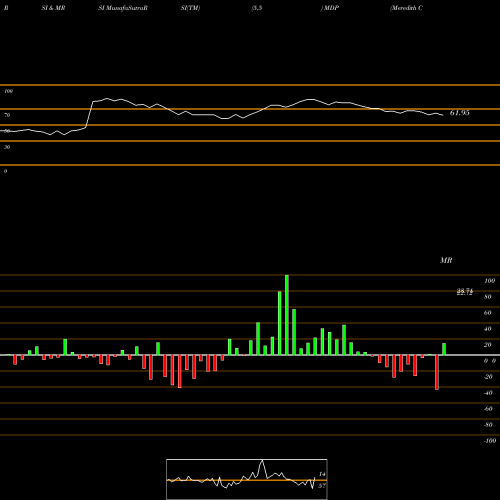Screen dimensions: 500x500
Task: Click the 20 tick label on MR axis
Action: click(488, 345)
